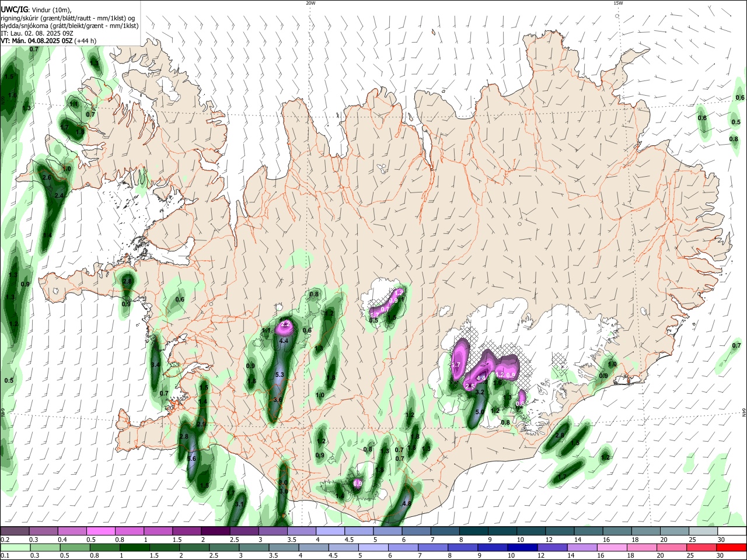The width and height of the screenshot is (747, 560).
Task: Click the map value 2.4 below the 2.6 label
Action: click(58, 196)
